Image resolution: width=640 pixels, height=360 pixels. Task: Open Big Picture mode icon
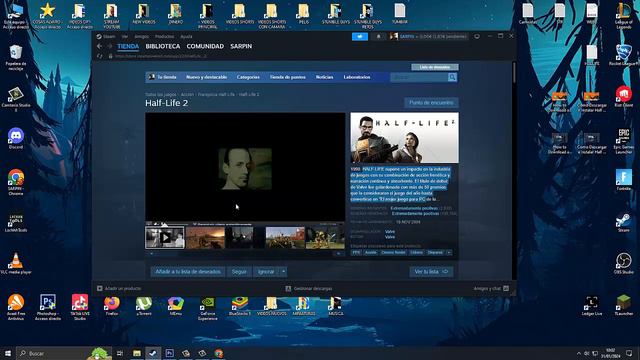coord(476,36)
